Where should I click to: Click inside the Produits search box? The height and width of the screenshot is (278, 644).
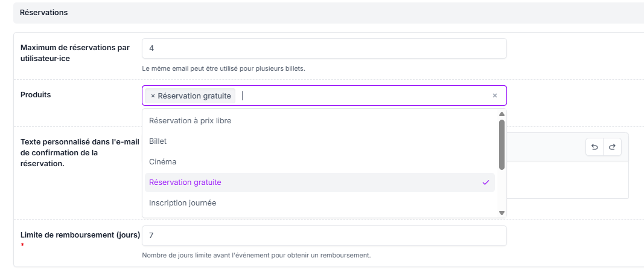coord(362,95)
